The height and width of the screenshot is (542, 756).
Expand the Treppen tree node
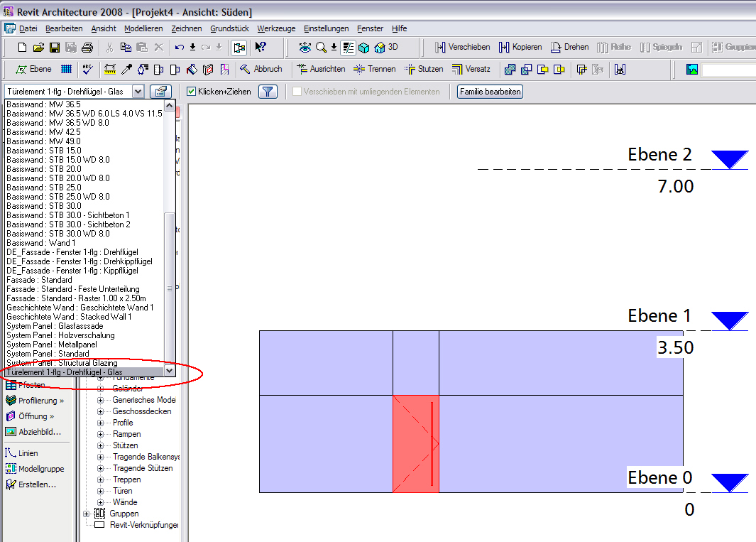[x=100, y=479]
